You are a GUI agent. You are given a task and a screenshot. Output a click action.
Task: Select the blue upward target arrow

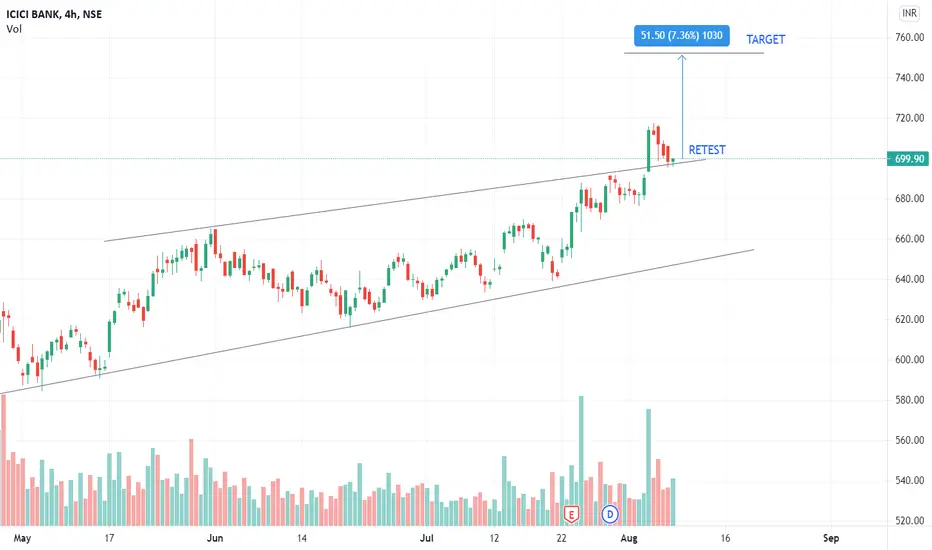click(682, 107)
